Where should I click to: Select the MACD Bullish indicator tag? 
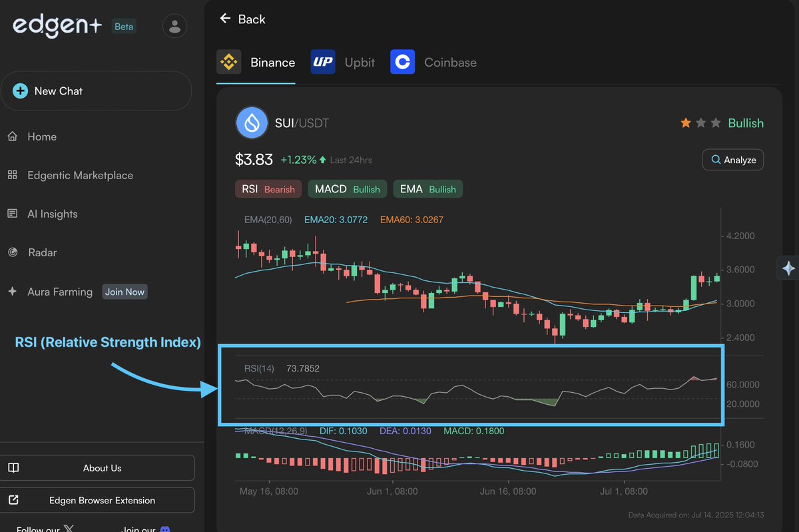(348, 189)
